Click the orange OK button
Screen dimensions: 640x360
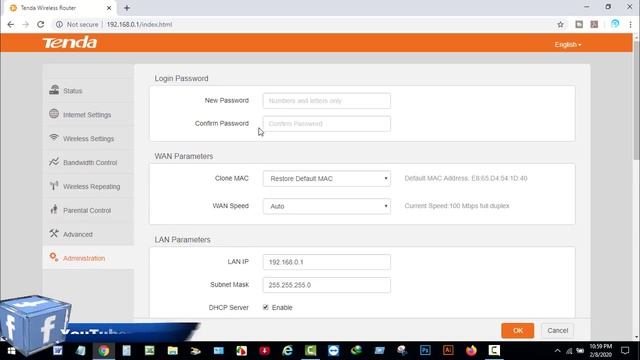[518, 331]
